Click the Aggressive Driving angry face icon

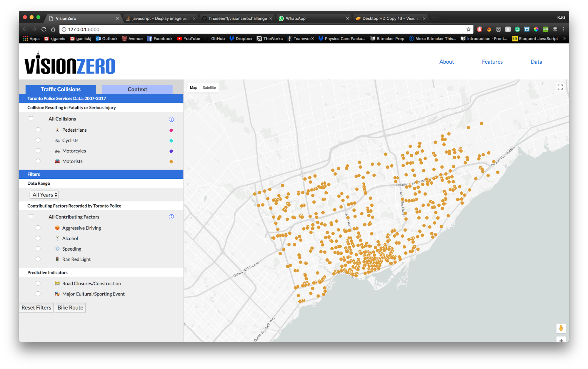(x=57, y=228)
